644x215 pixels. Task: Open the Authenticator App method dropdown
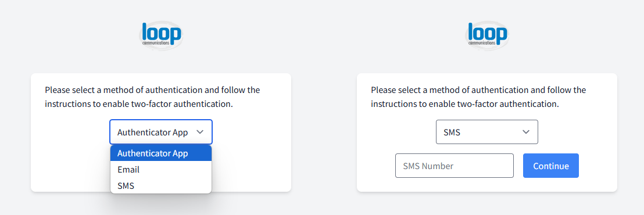click(x=161, y=132)
